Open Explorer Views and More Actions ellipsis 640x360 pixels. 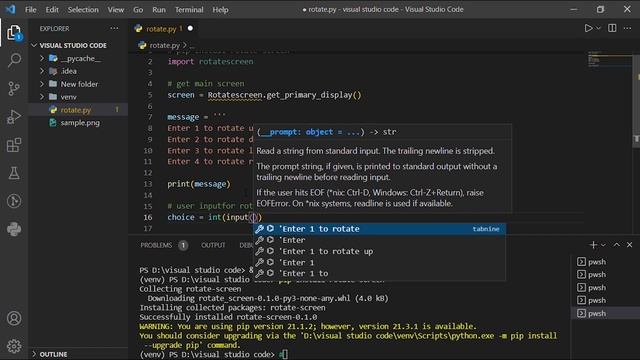coord(114,28)
